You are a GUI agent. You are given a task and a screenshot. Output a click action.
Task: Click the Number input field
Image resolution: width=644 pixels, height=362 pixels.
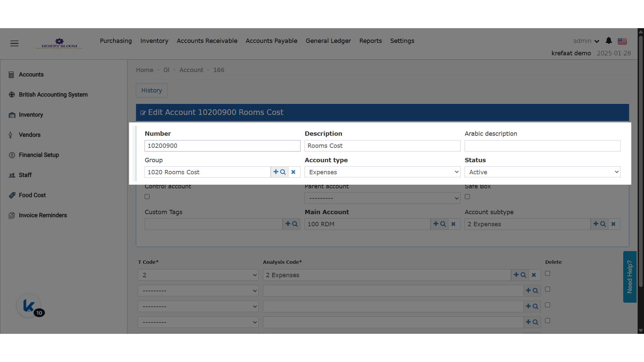(x=222, y=146)
